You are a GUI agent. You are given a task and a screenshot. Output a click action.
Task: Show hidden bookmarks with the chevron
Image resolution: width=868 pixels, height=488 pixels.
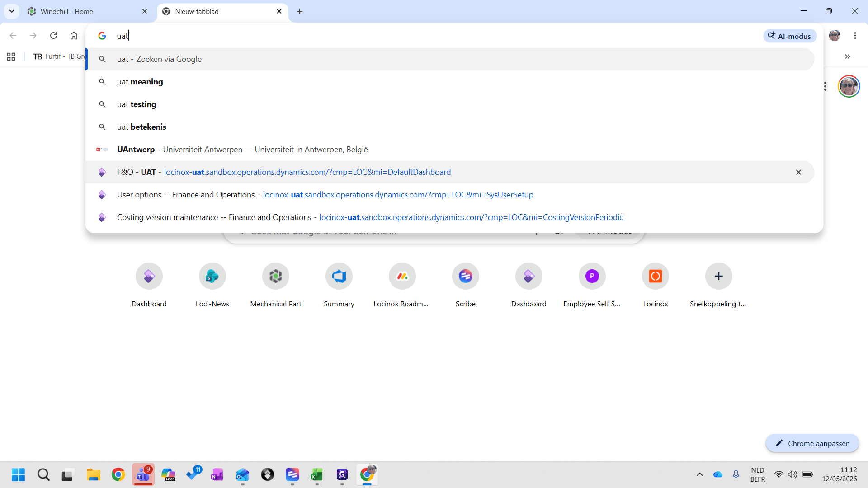pyautogui.click(x=848, y=56)
